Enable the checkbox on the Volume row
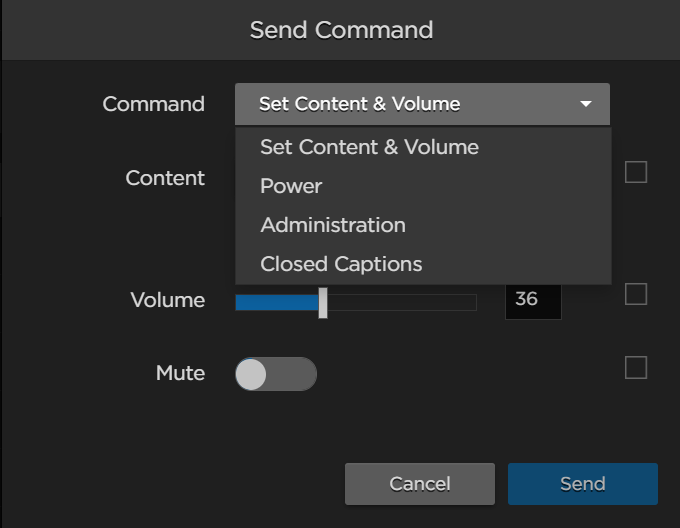The width and height of the screenshot is (680, 528). [x=636, y=294]
